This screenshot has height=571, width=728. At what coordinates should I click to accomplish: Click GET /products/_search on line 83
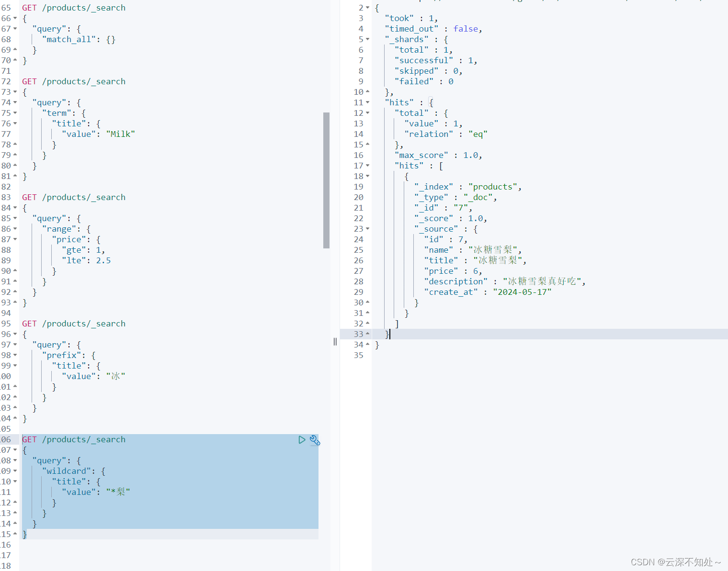pyautogui.click(x=74, y=197)
